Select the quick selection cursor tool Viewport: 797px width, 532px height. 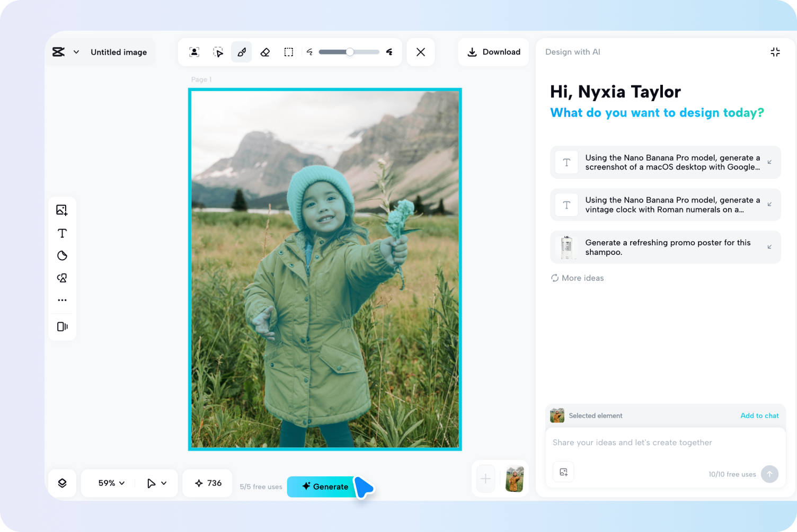tap(218, 52)
